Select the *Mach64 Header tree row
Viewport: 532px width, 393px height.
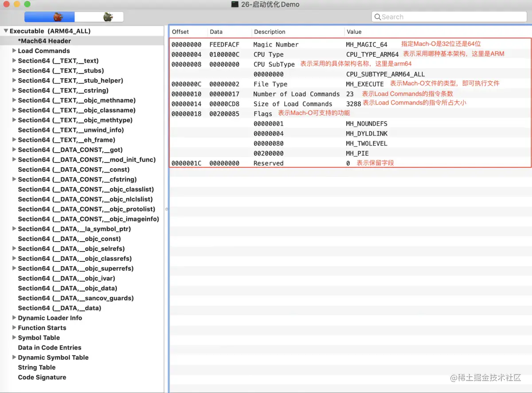click(x=82, y=41)
